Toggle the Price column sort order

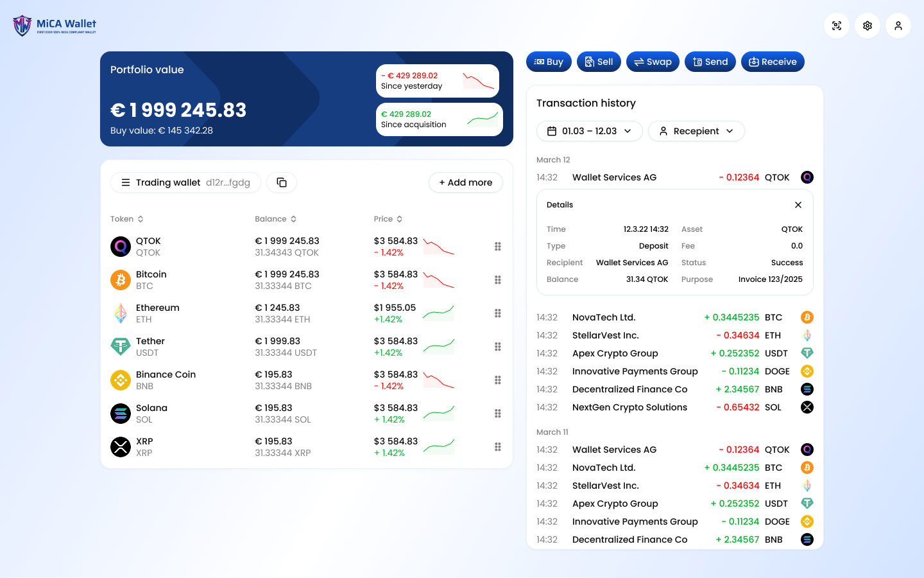click(x=400, y=218)
